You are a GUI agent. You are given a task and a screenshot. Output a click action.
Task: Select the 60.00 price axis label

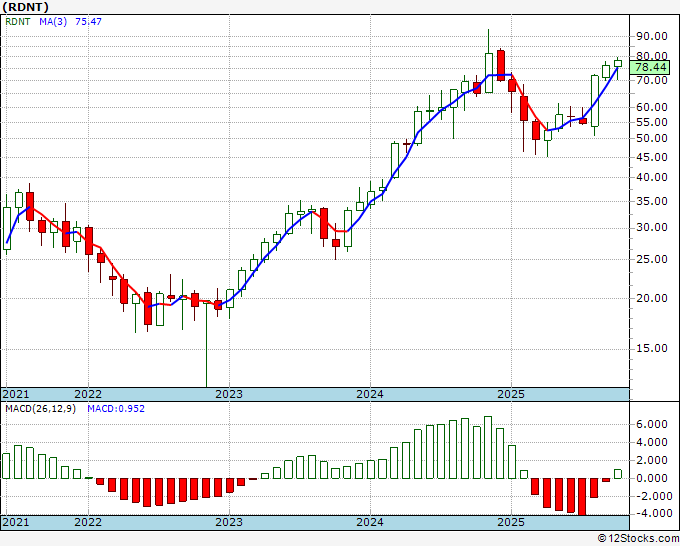[x=651, y=107]
